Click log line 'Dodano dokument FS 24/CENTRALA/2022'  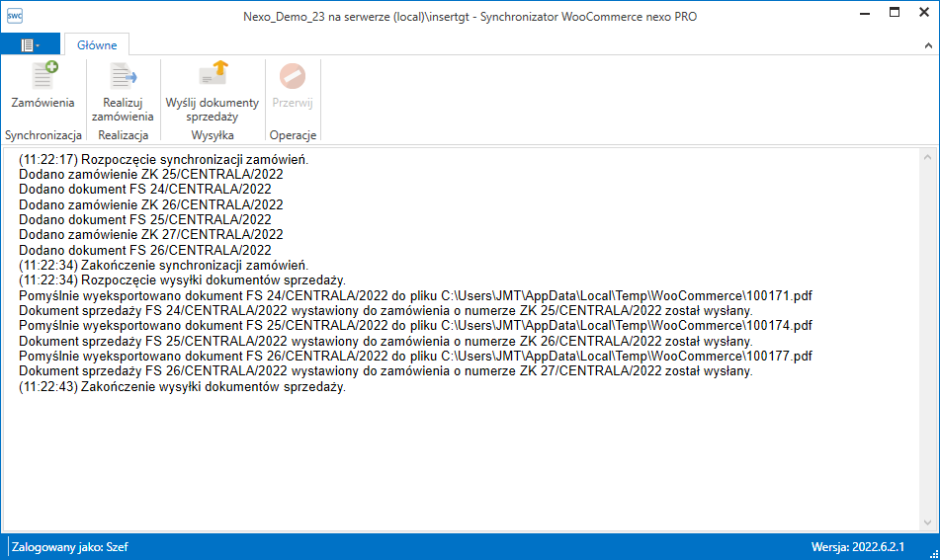pyautogui.click(x=145, y=190)
